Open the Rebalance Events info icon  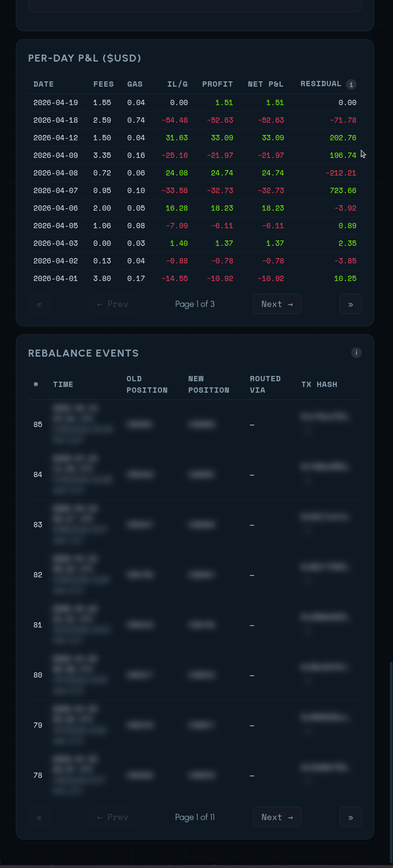point(356,353)
